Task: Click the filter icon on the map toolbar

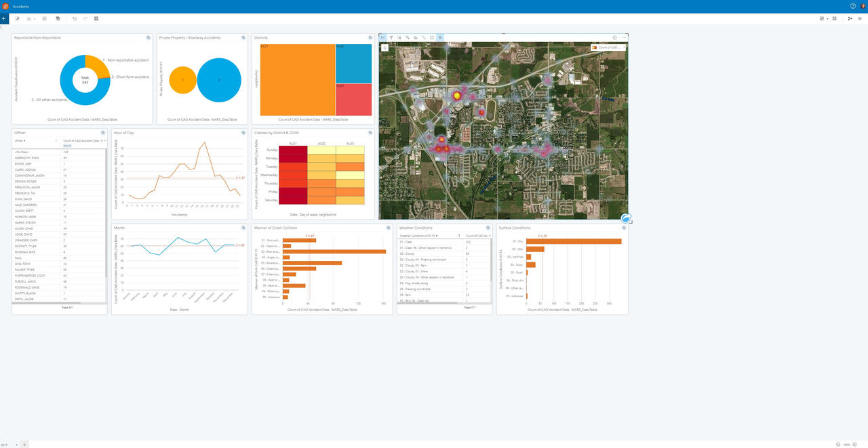Action: pyautogui.click(x=392, y=37)
